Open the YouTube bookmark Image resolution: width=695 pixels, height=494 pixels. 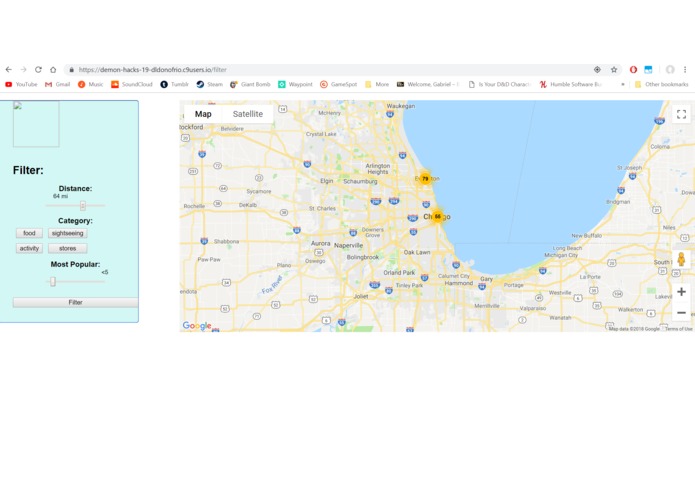(x=21, y=84)
